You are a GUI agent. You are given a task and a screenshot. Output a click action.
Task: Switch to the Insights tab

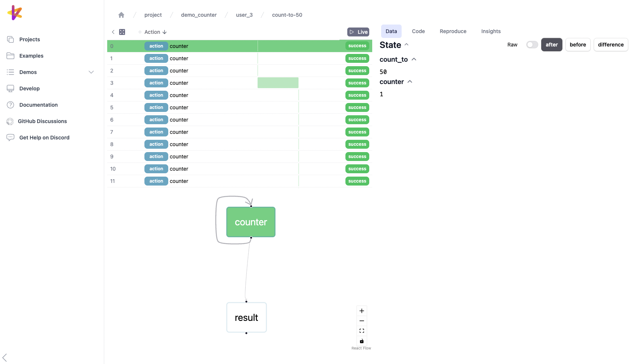[x=491, y=31]
